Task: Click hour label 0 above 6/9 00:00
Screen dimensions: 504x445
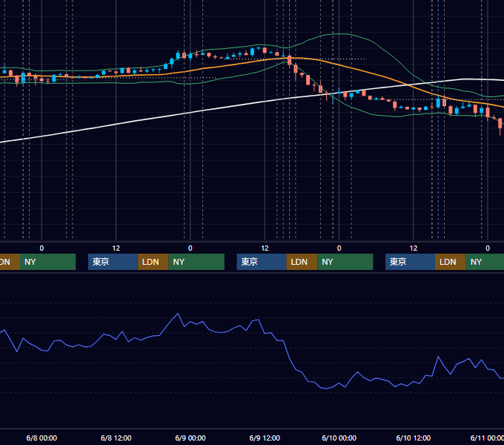Action: pyautogui.click(x=190, y=248)
